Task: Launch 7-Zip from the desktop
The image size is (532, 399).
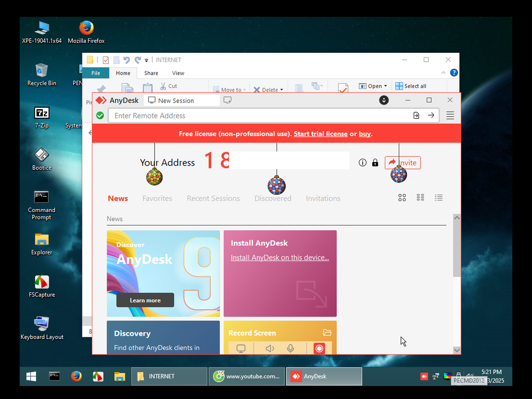Action: click(42, 117)
